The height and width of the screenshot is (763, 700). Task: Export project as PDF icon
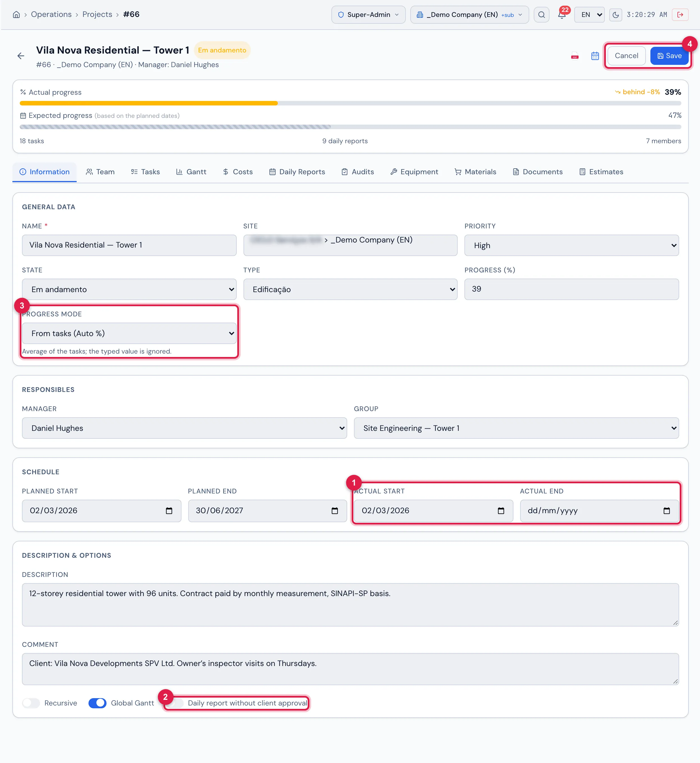[575, 56]
